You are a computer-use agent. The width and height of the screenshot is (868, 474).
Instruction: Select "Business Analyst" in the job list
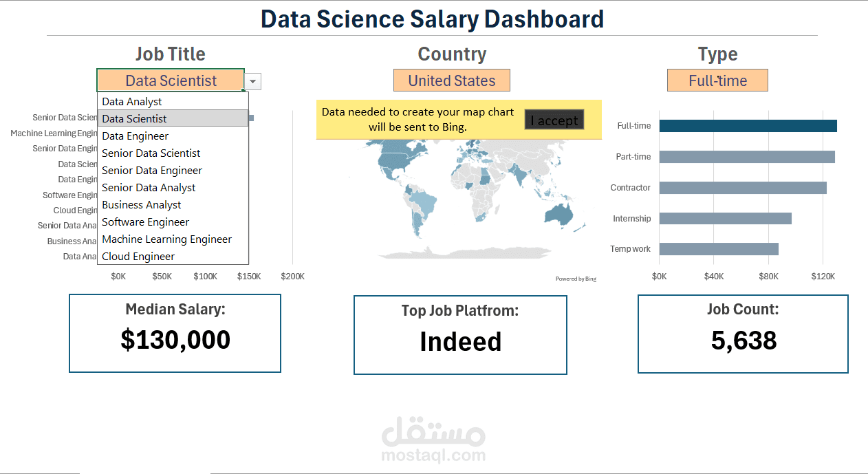141,204
